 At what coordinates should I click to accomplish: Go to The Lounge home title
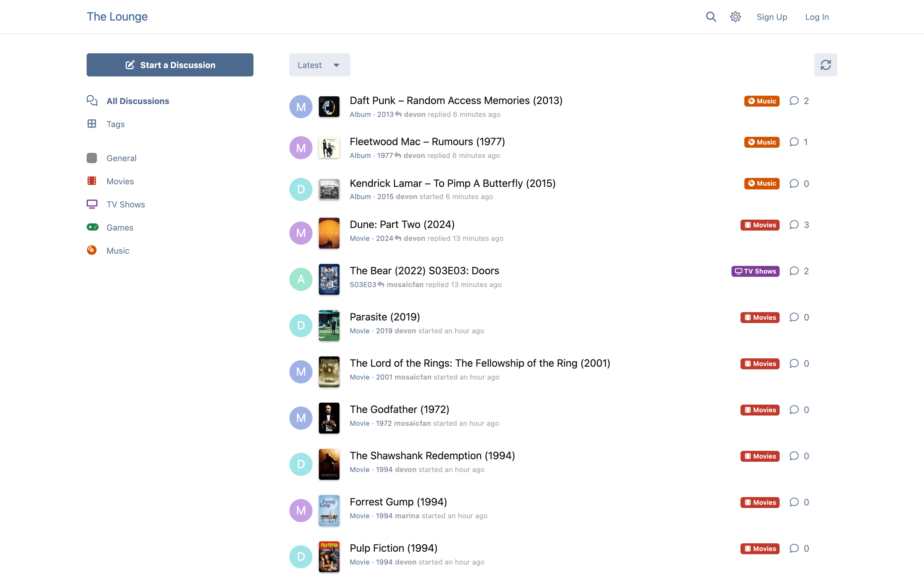tap(117, 16)
